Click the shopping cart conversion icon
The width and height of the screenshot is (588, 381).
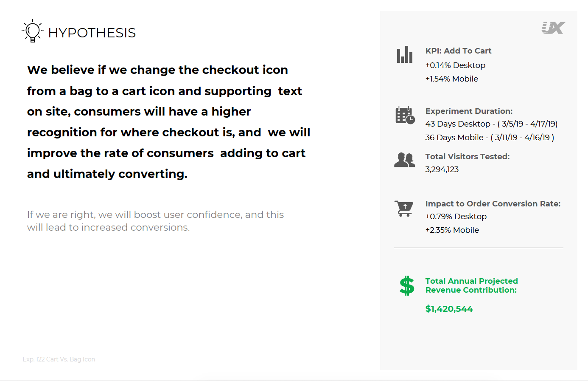point(404,209)
